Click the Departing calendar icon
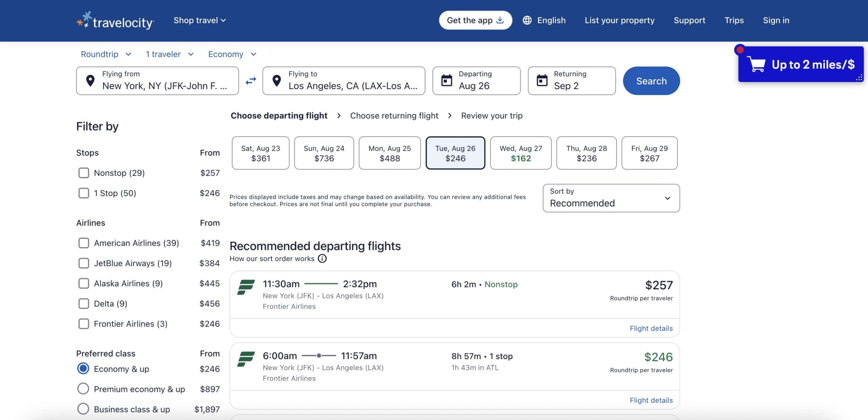The image size is (868, 420). point(447,81)
